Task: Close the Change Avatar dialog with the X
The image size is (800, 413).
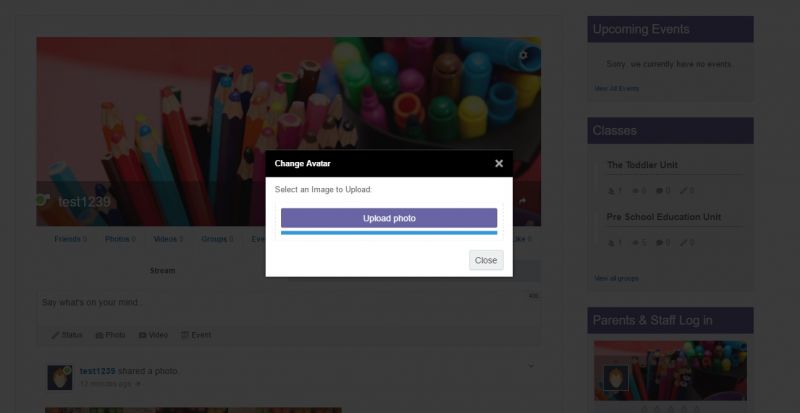Action: coord(499,163)
